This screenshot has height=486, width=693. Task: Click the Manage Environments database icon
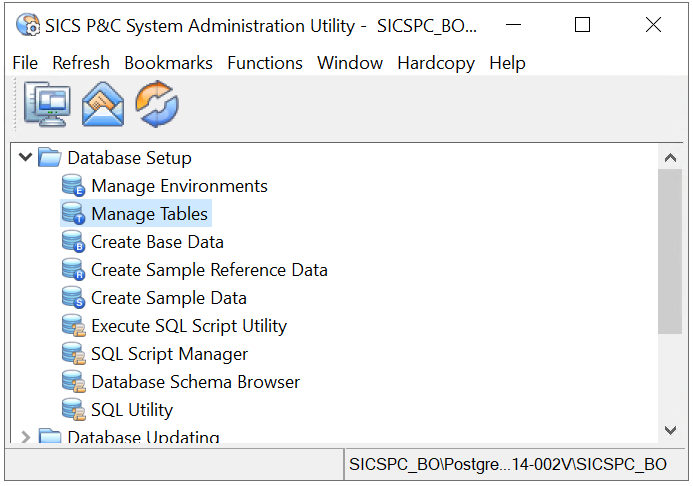(x=74, y=186)
